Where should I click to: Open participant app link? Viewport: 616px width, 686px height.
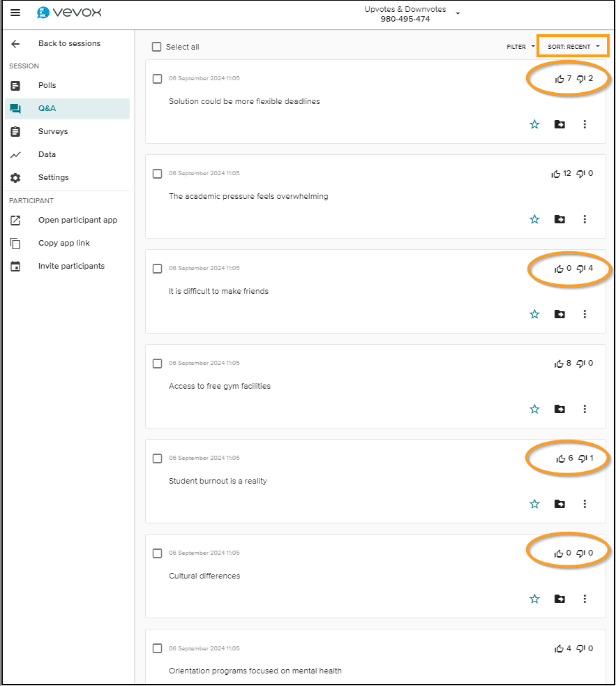pos(68,220)
